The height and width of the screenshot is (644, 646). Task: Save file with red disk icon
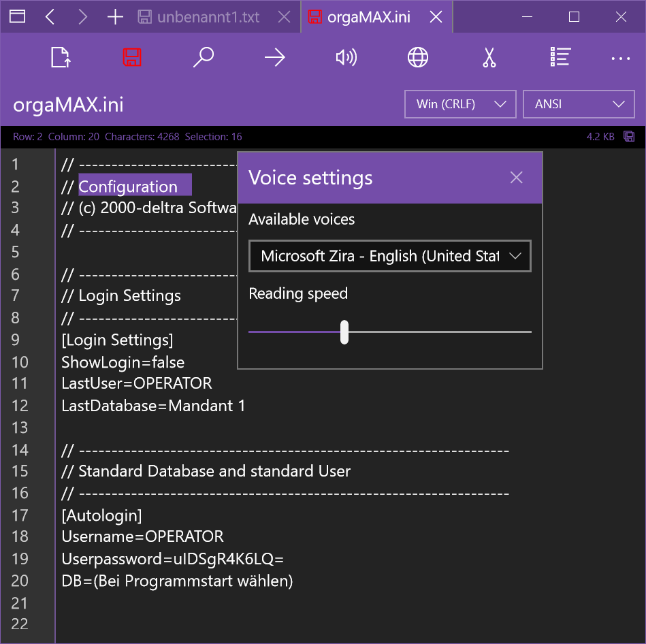(x=132, y=57)
